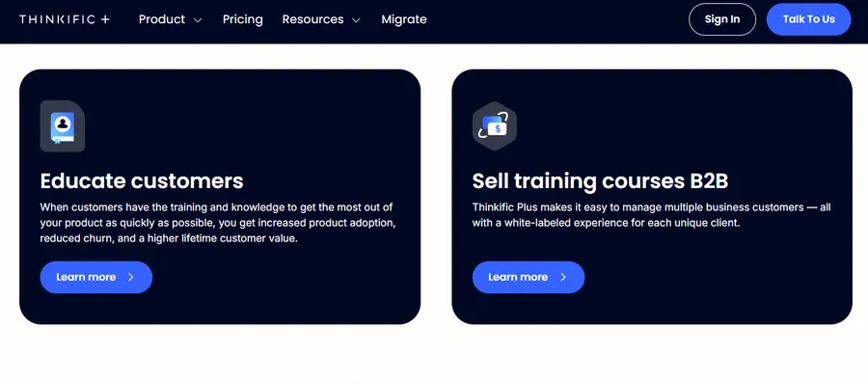Image resolution: width=868 pixels, height=384 pixels.
Task: Learn more about educating customers
Action: [x=96, y=277]
